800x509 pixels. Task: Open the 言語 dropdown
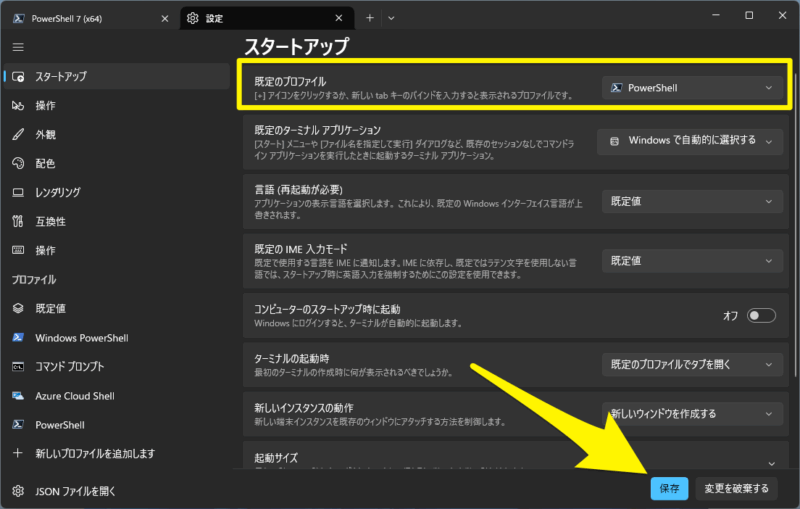(x=692, y=201)
